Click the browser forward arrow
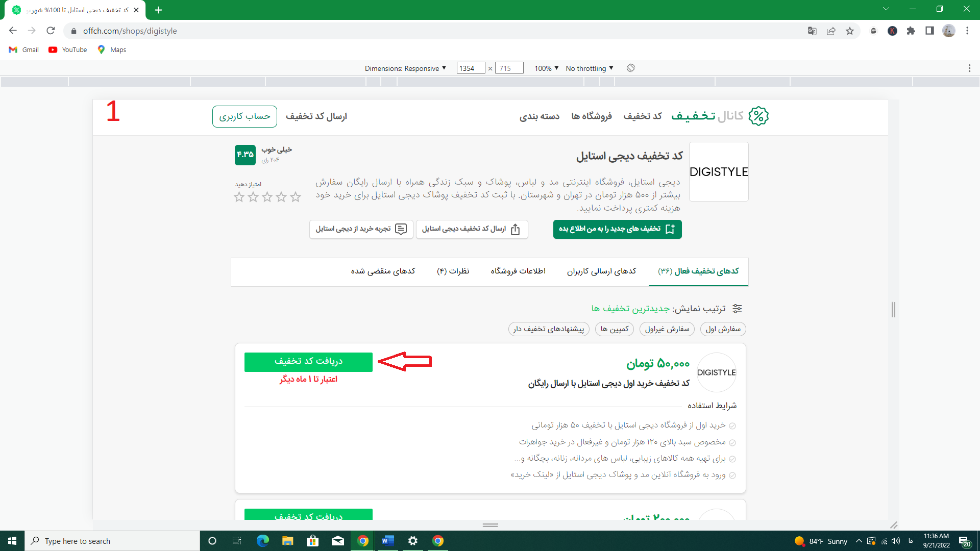 tap(32, 31)
